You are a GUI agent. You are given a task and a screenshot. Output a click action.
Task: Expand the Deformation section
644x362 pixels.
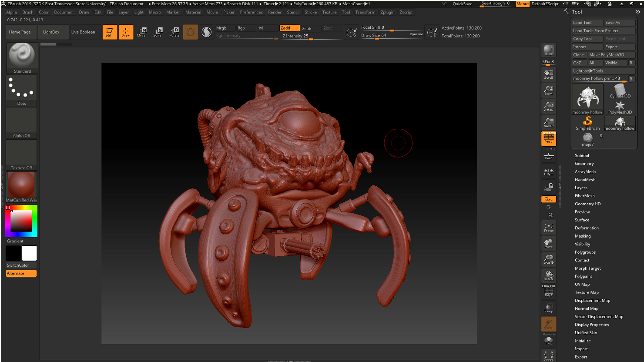coord(587,228)
